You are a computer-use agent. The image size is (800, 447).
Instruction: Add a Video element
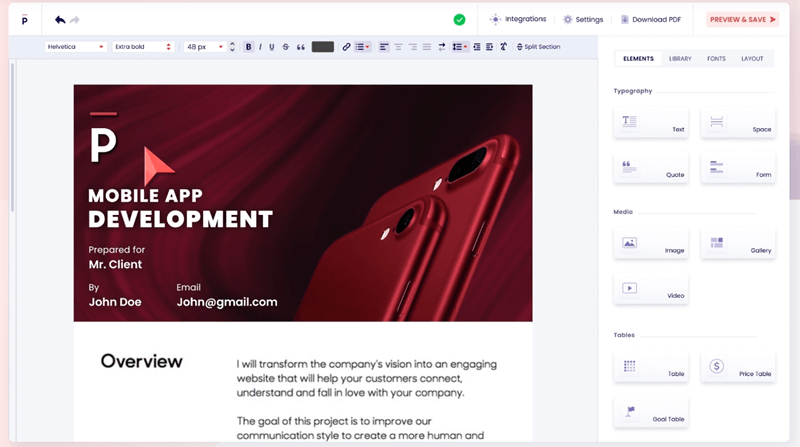tap(650, 289)
